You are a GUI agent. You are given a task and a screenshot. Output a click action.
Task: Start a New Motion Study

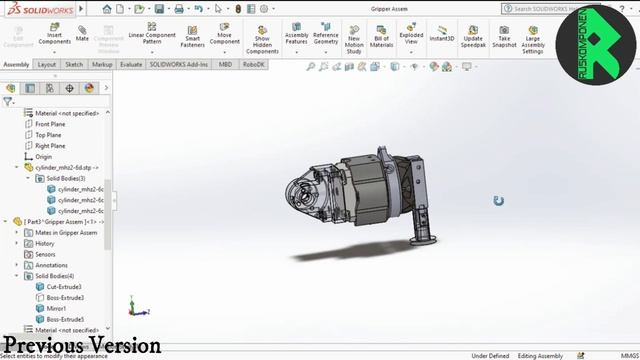354,40
